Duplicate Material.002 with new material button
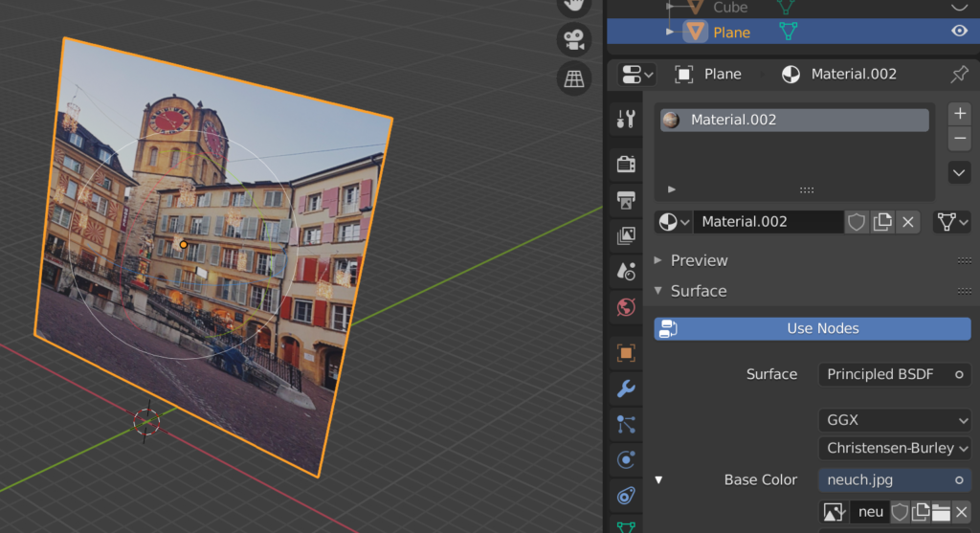Image resolution: width=980 pixels, height=533 pixels. (x=882, y=222)
